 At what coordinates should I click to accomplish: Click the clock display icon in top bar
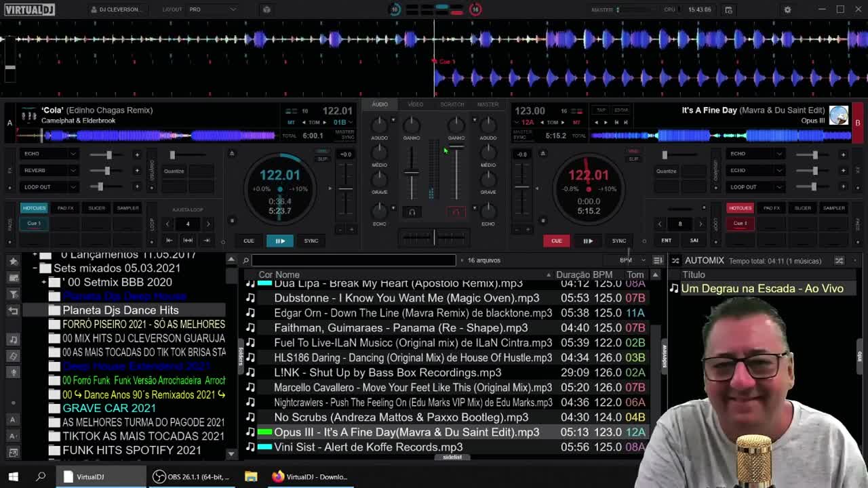(x=728, y=9)
